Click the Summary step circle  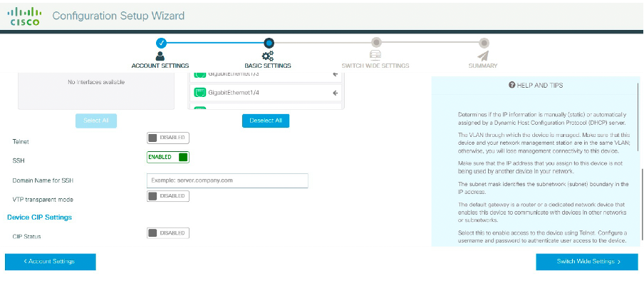click(x=484, y=42)
